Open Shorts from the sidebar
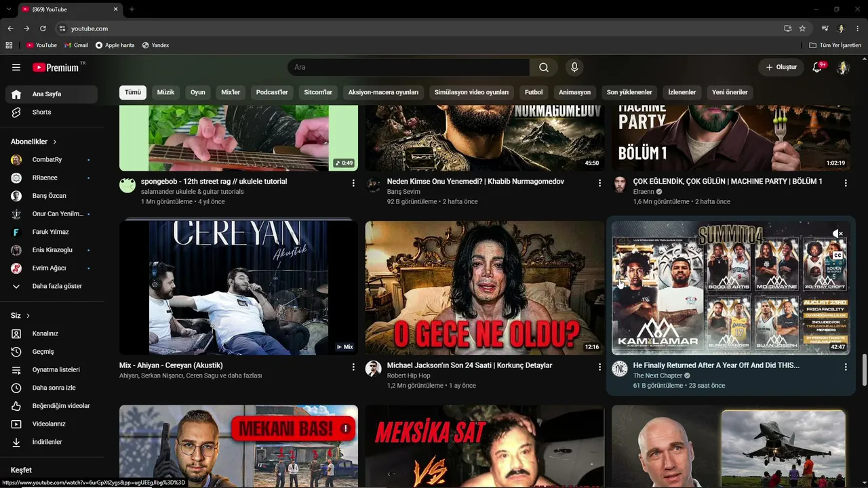 pyautogui.click(x=52, y=113)
